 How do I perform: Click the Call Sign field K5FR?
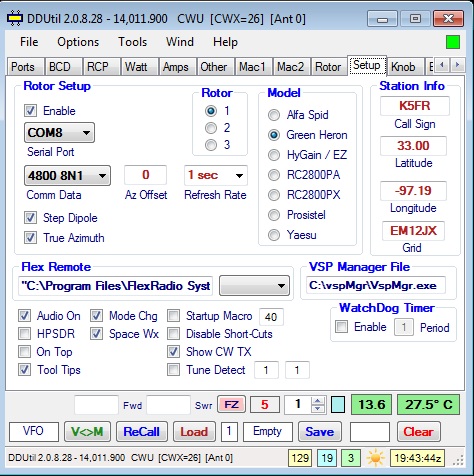414,106
